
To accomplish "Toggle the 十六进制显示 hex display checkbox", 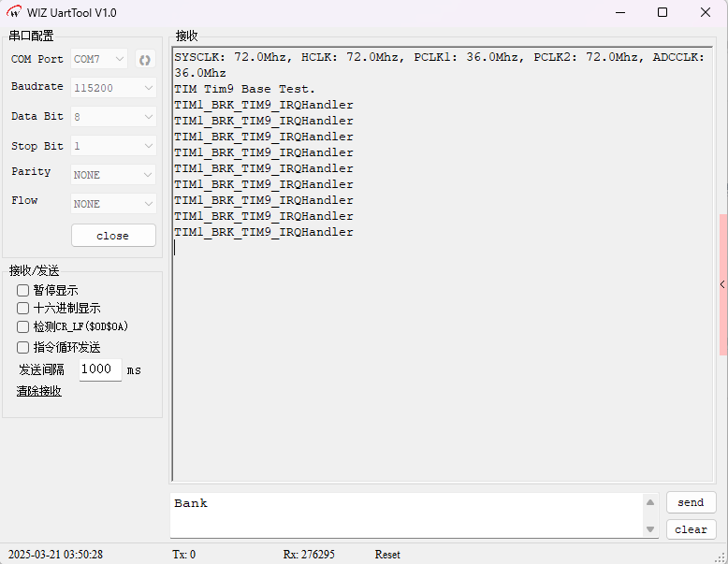I will (x=23, y=309).
